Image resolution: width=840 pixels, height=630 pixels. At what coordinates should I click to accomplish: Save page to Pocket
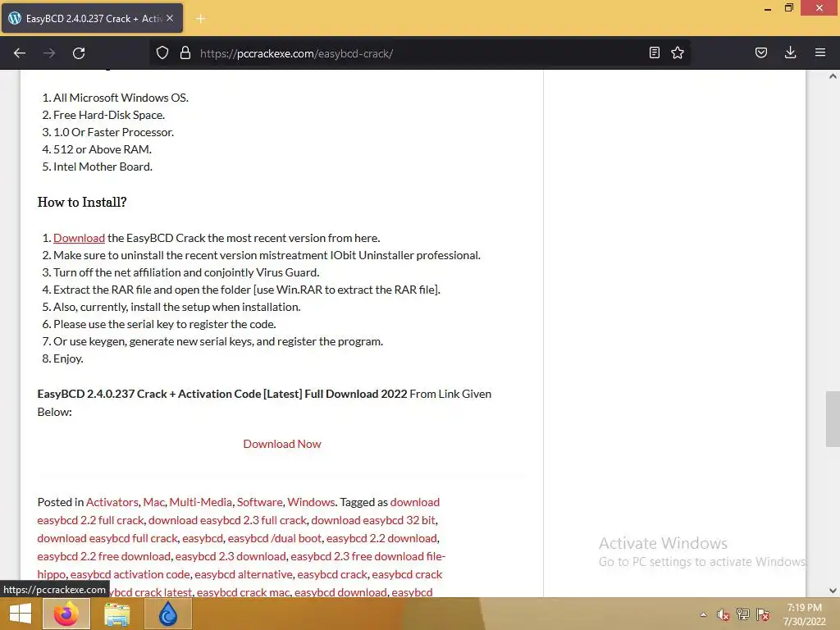760,52
